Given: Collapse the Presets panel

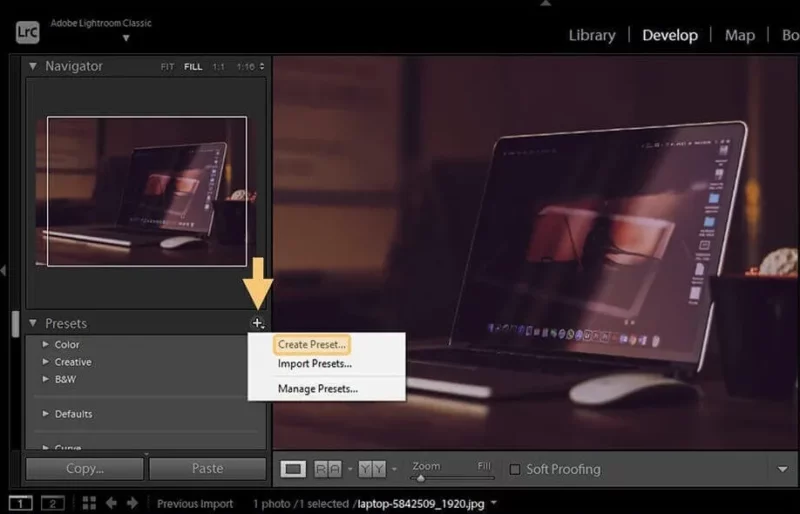Looking at the screenshot, I should tap(33, 323).
